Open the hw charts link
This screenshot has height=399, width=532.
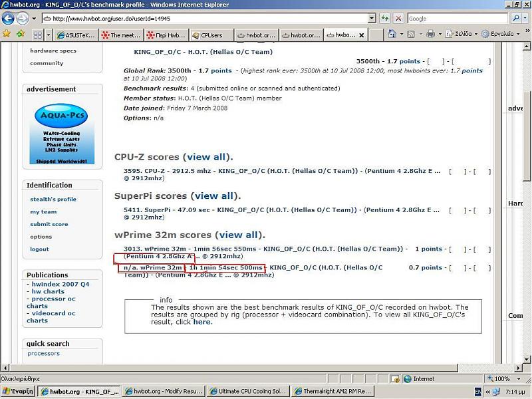pos(48,291)
